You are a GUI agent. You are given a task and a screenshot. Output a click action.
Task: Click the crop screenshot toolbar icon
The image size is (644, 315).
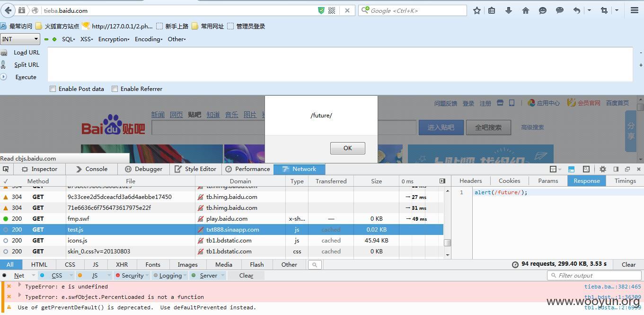pyautogui.click(x=604, y=10)
